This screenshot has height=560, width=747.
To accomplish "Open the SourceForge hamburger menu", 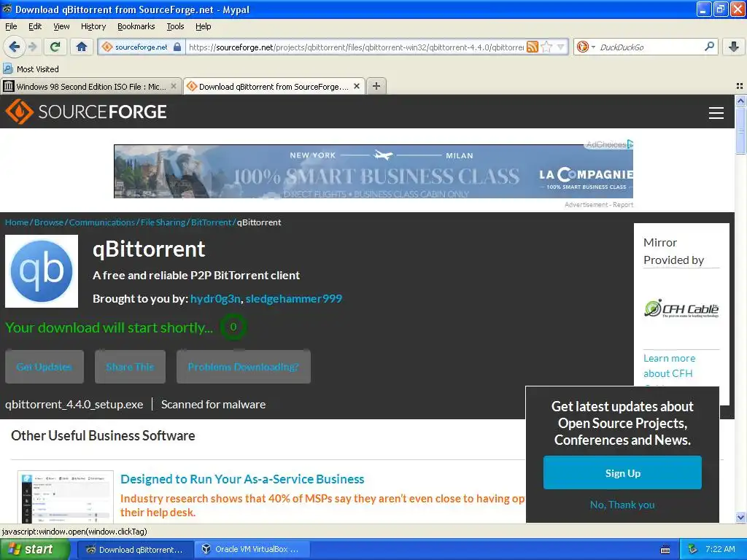I will click(716, 112).
